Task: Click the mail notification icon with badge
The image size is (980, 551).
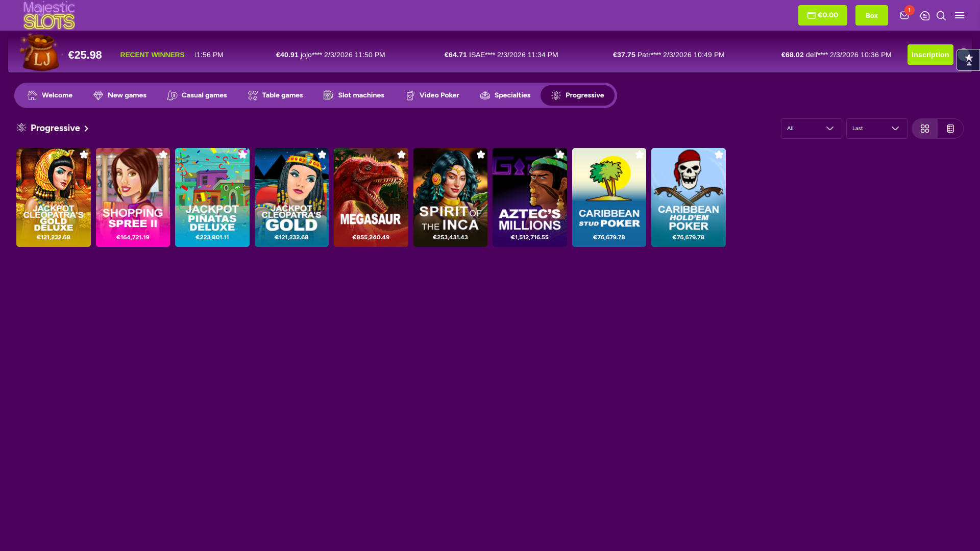Action: pos(904,16)
